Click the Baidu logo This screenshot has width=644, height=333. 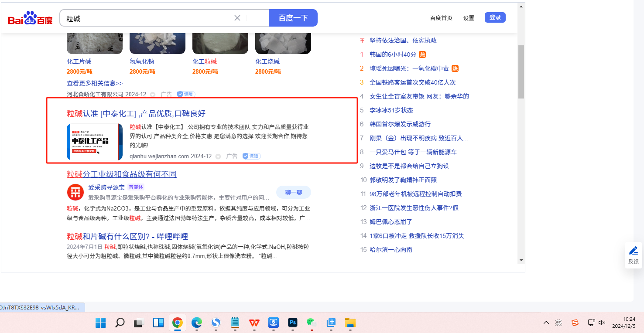click(x=30, y=18)
